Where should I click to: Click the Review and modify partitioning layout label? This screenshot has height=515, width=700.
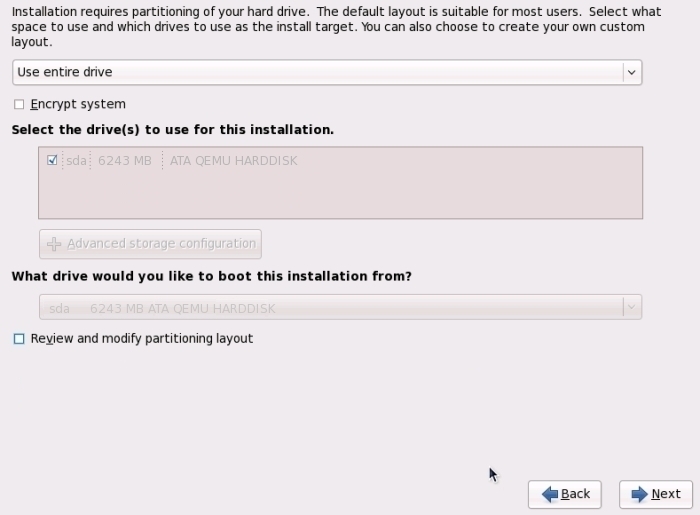[x=141, y=339]
